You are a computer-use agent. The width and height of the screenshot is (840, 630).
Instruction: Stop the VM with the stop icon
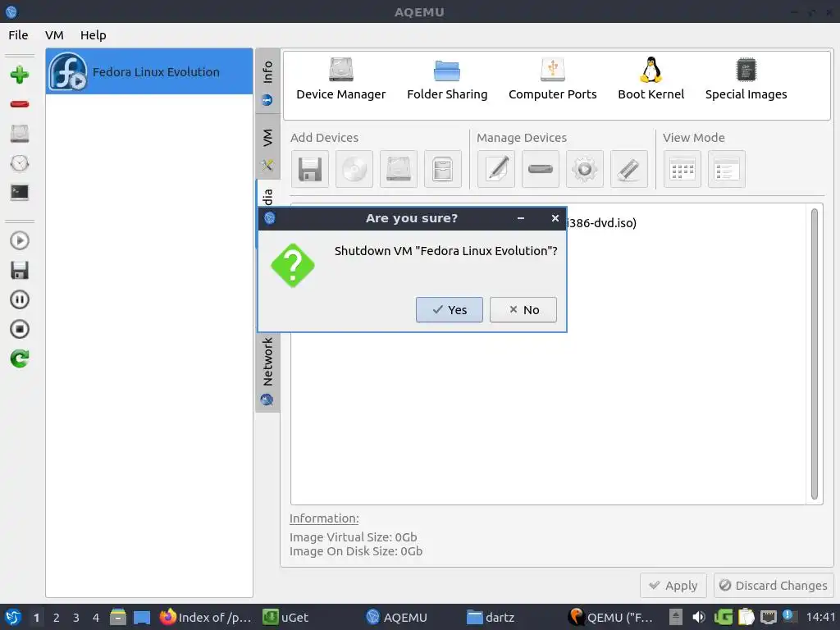[20, 329]
